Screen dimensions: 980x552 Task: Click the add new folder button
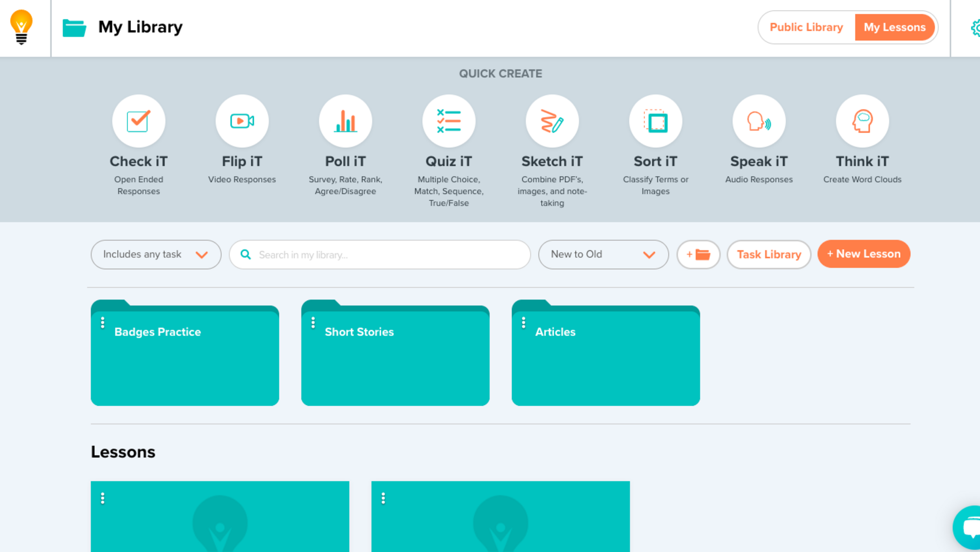point(698,254)
